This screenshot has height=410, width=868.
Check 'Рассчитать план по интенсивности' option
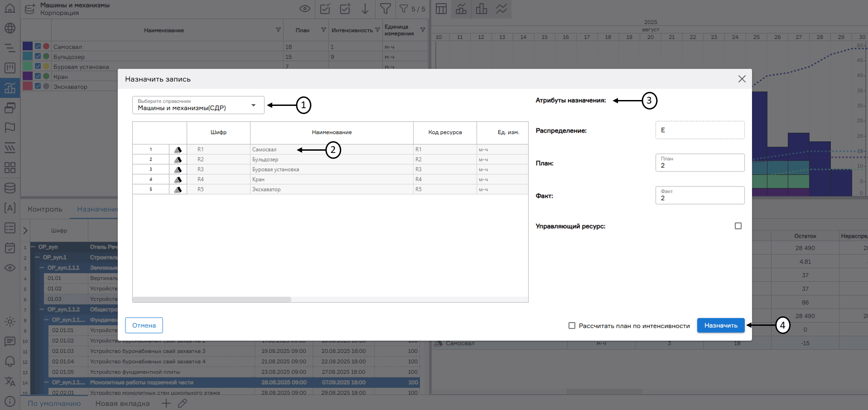click(x=572, y=325)
